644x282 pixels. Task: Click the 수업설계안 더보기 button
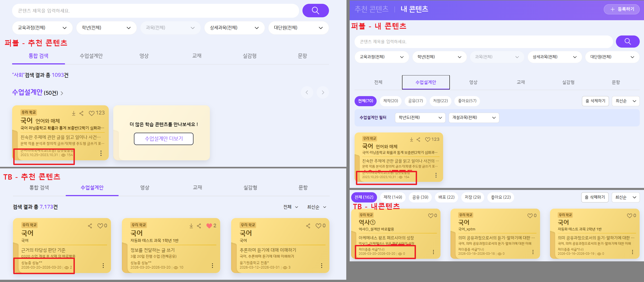pyautogui.click(x=164, y=139)
